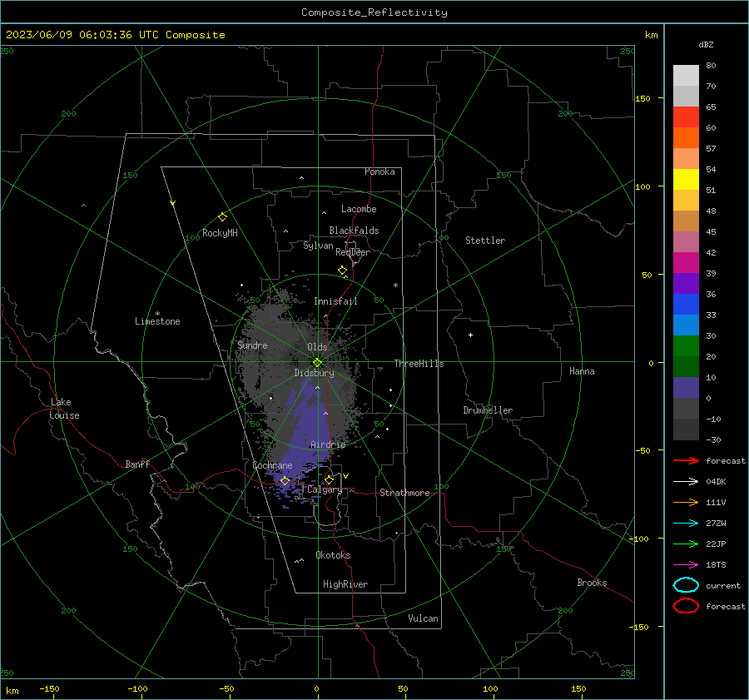
Task: Click the 150 tick on right axis
Action: [x=642, y=98]
